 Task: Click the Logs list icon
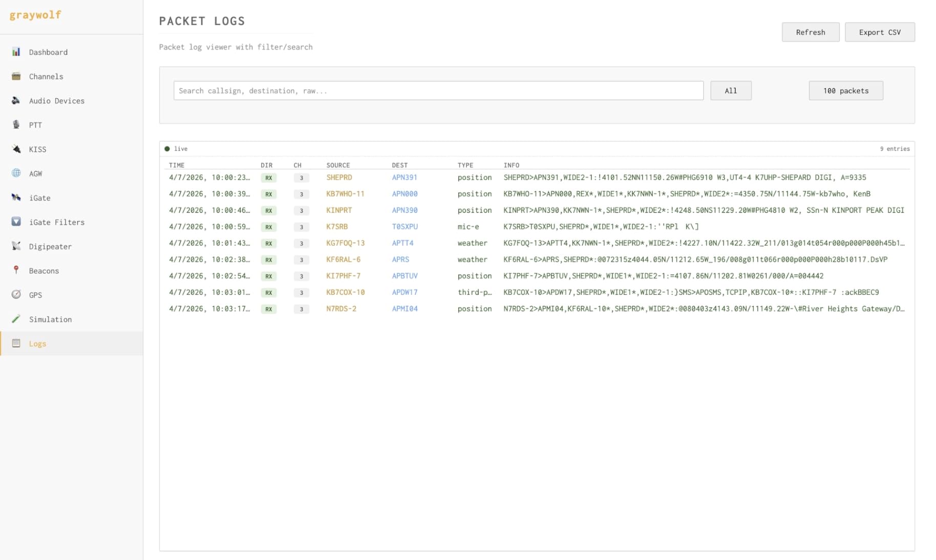click(x=16, y=343)
